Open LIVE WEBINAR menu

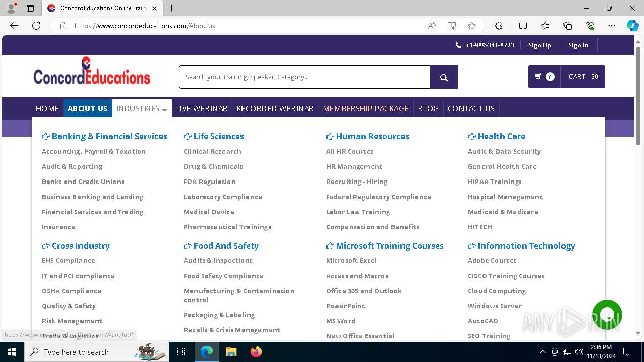202,108
